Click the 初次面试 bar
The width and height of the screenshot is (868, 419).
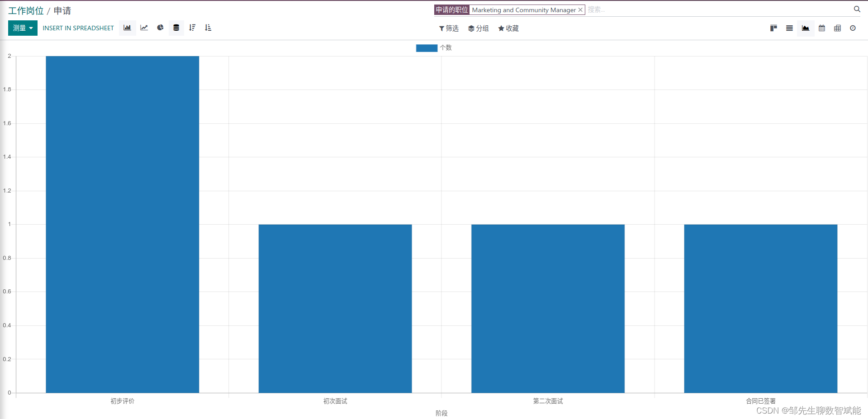(x=335, y=309)
